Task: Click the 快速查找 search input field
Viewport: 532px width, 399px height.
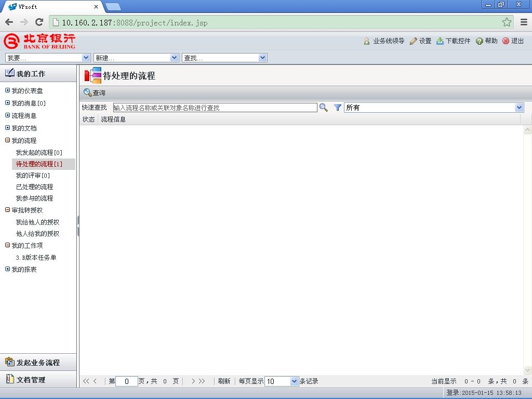Action: tap(215, 108)
